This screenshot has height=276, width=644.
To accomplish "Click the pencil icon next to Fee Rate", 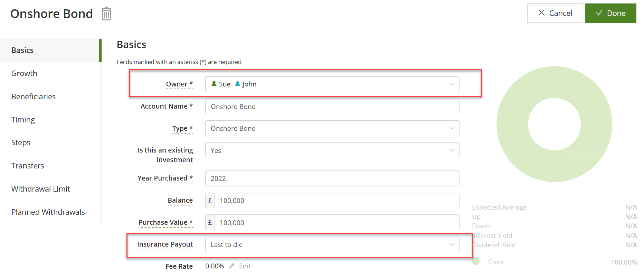I will click(x=232, y=266).
